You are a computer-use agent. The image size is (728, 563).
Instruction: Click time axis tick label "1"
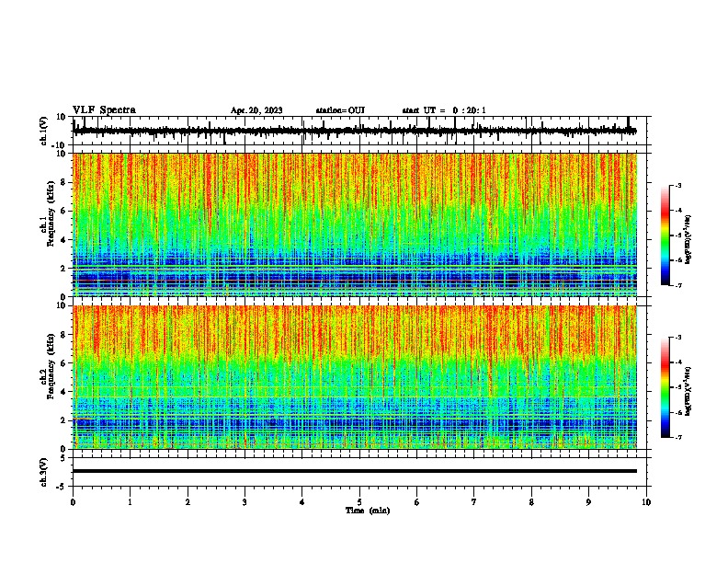coord(130,501)
